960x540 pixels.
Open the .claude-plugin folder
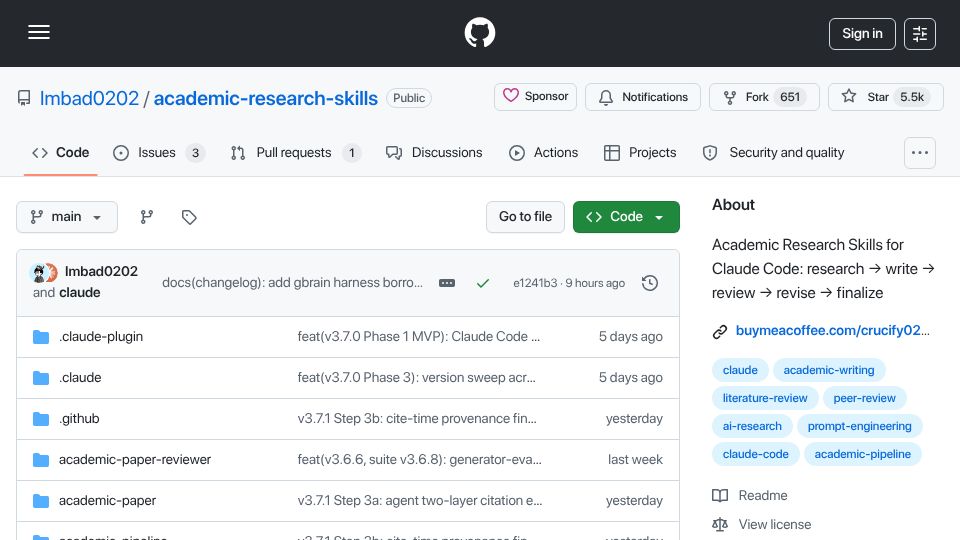tap(101, 337)
